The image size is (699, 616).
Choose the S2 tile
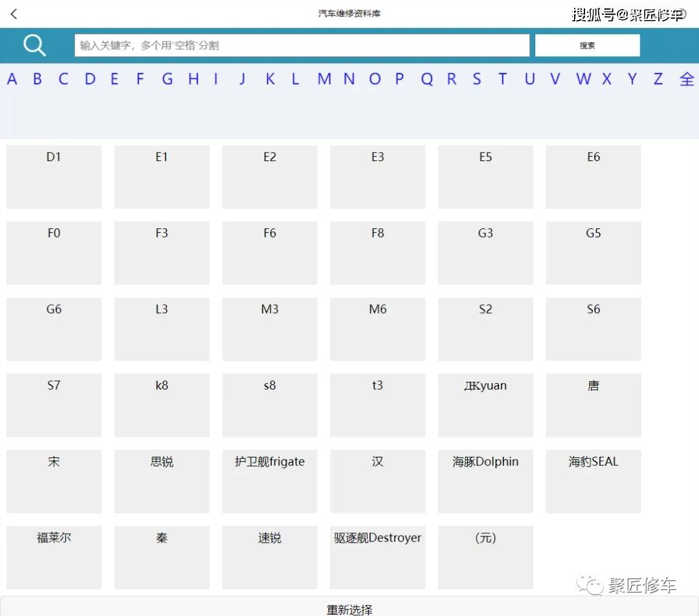pos(485,329)
